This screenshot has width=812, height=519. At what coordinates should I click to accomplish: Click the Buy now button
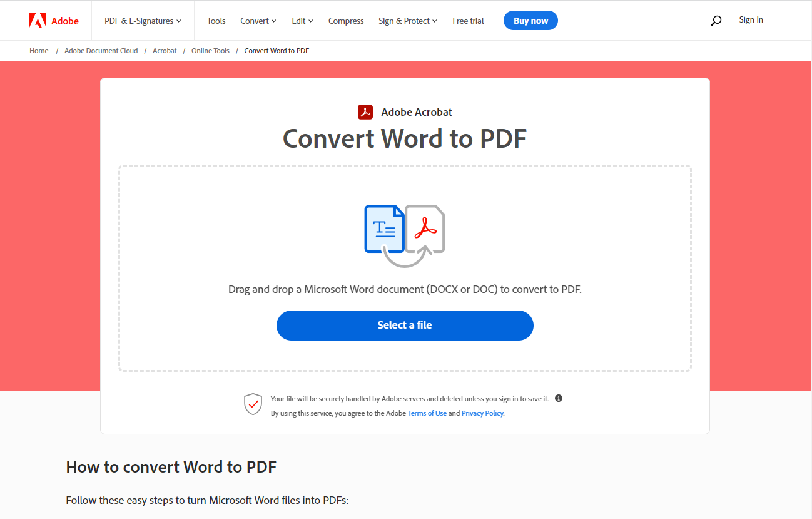[530, 20]
